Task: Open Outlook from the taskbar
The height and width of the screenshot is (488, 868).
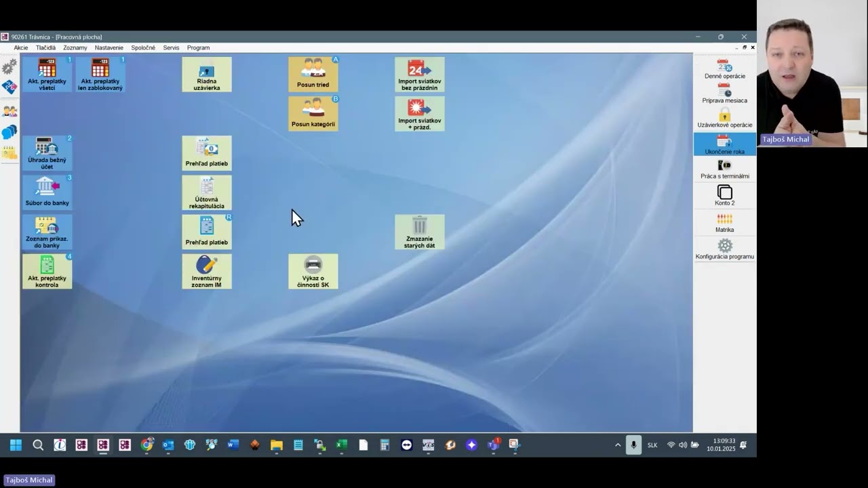Action: [x=168, y=445]
